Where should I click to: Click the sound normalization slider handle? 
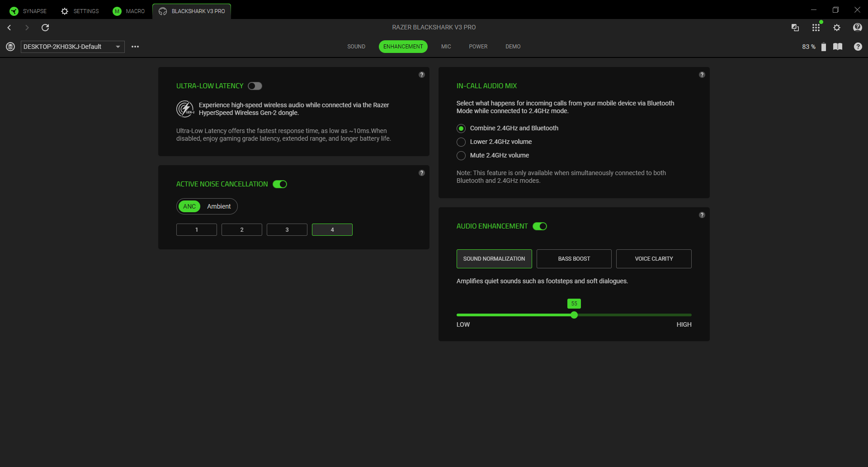(x=574, y=315)
